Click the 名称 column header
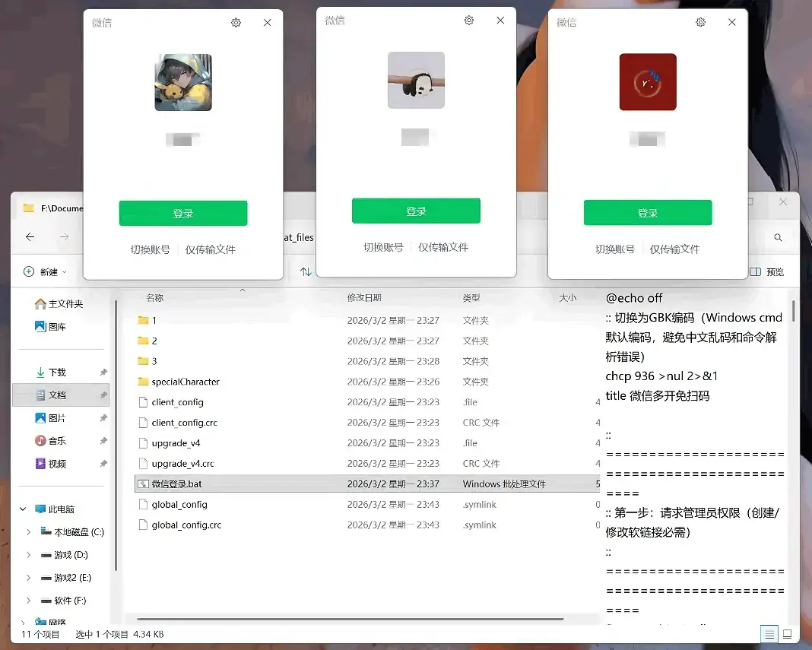 (x=156, y=298)
